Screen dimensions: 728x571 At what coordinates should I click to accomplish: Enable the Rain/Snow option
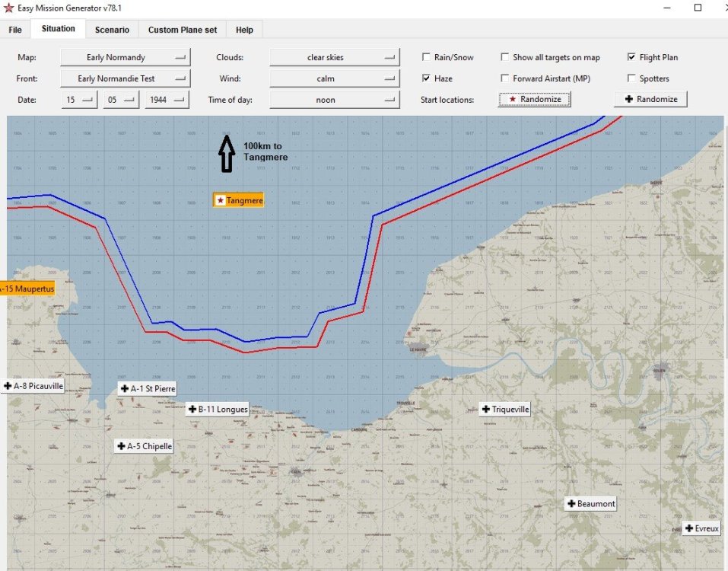[x=427, y=56]
